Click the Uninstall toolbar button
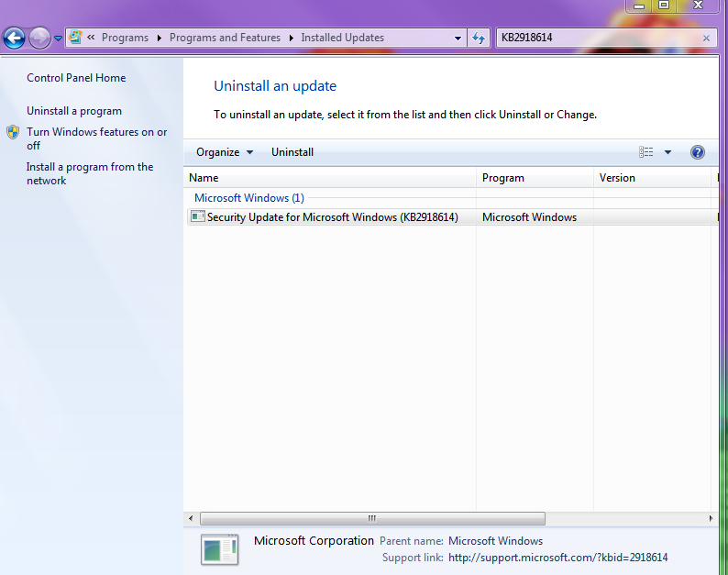Image resolution: width=728 pixels, height=575 pixels. point(292,152)
